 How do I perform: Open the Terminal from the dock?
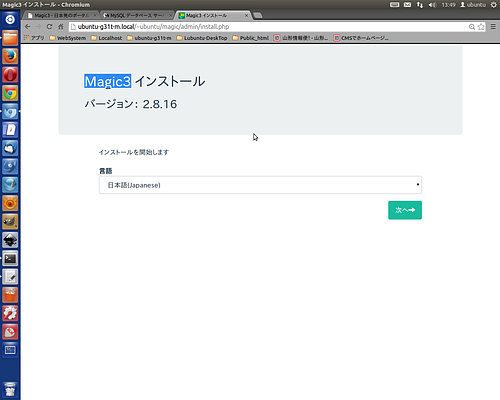coord(10,258)
